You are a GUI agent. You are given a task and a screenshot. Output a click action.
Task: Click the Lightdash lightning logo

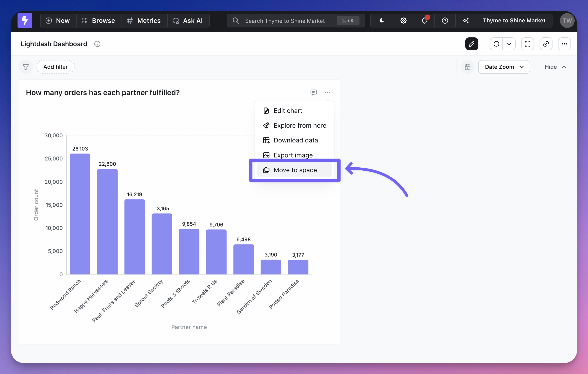click(25, 21)
